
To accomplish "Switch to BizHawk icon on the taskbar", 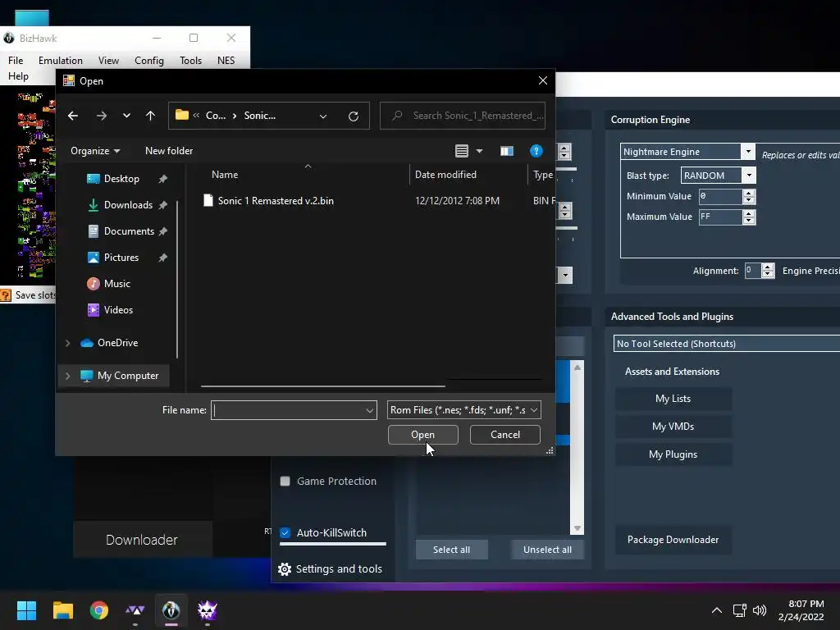I will coord(171,610).
